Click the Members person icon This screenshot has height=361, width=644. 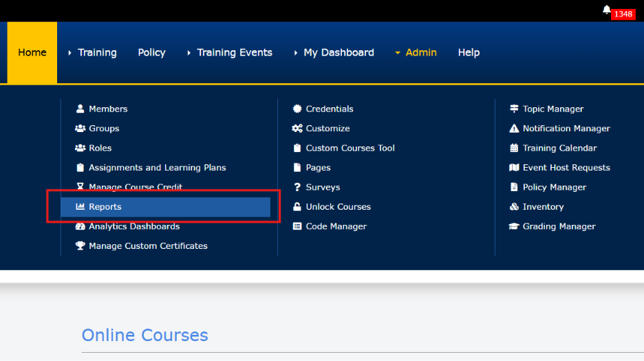(x=80, y=109)
